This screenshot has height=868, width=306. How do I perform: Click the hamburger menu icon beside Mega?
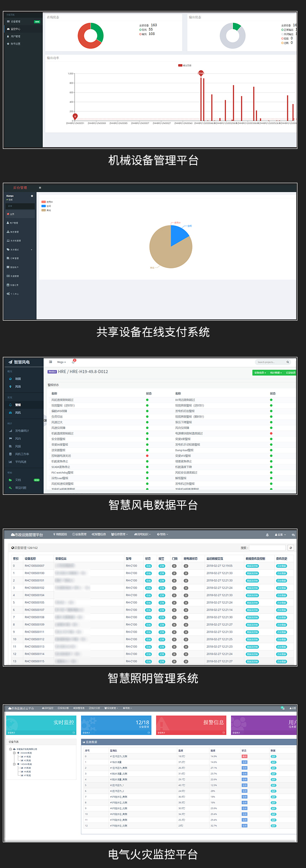tap(51, 362)
